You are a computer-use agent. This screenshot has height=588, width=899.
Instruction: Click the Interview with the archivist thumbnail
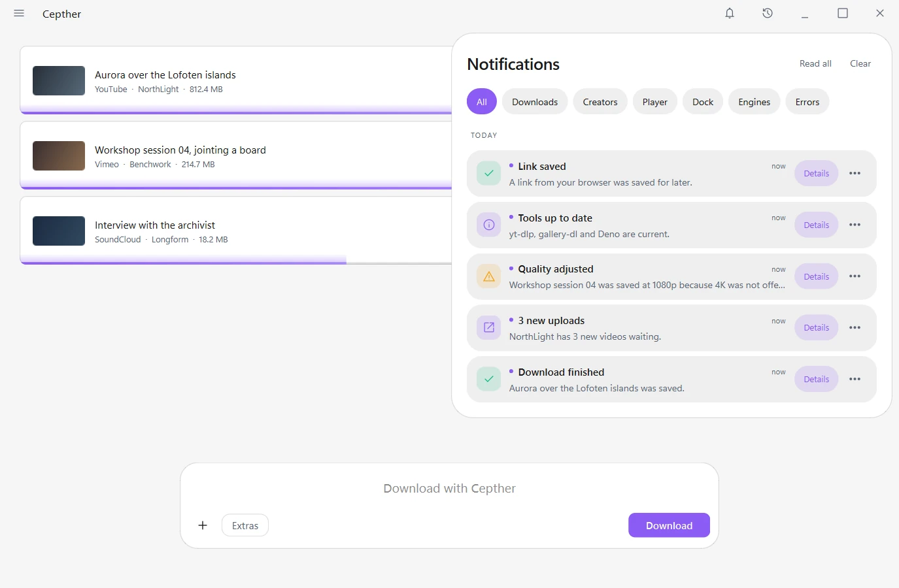(59, 231)
